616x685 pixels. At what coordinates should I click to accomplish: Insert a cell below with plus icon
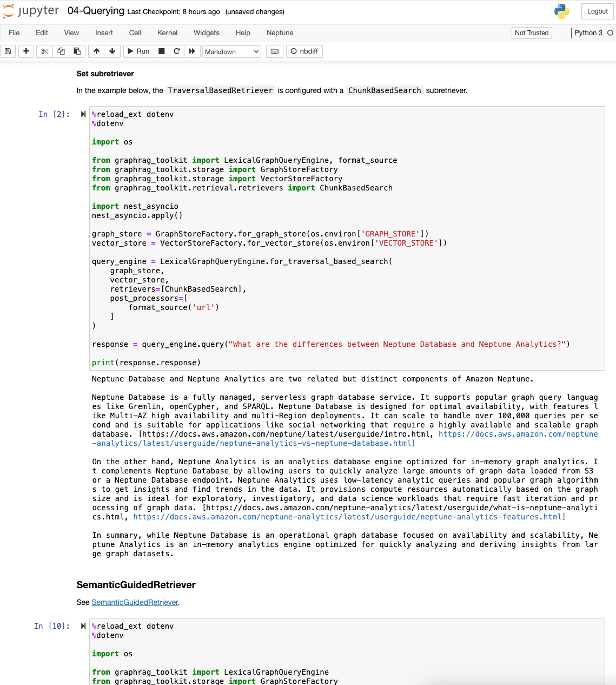[x=26, y=51]
